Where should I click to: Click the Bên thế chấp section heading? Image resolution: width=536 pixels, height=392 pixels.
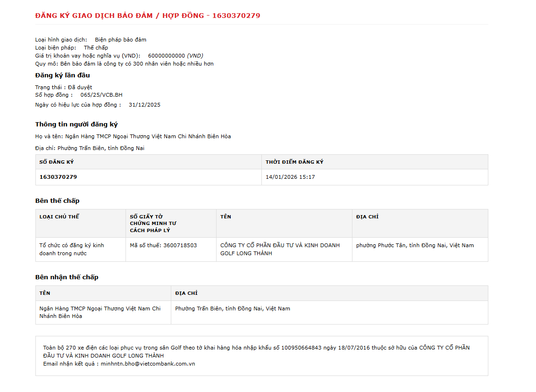[58, 200]
